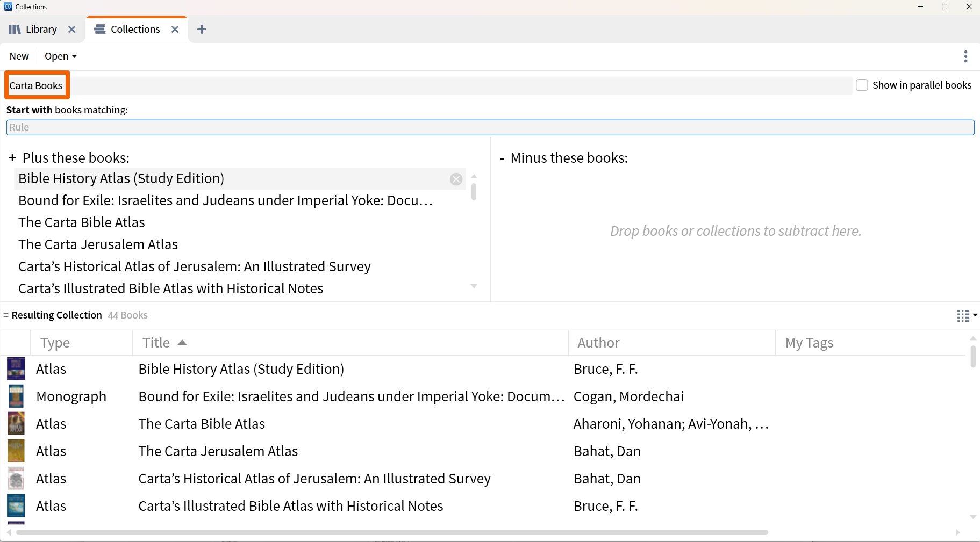
Task: Close the Library tab
Action: coord(71,30)
